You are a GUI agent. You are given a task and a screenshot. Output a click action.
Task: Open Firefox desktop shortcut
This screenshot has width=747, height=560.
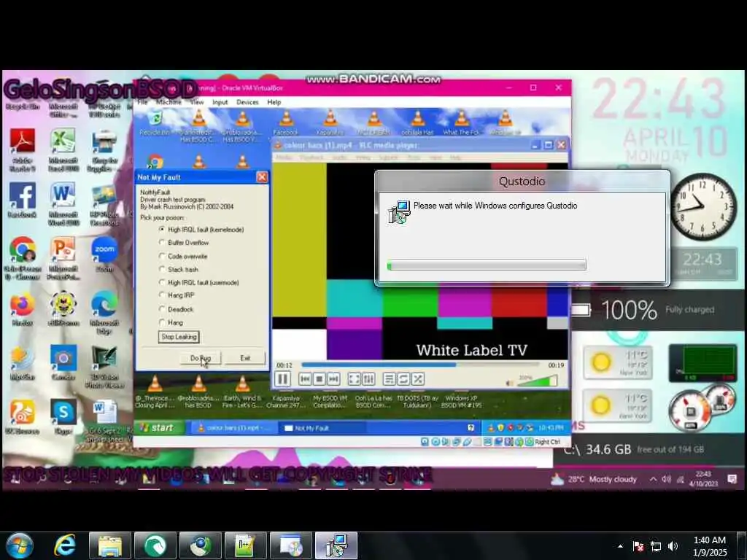pos(23,309)
